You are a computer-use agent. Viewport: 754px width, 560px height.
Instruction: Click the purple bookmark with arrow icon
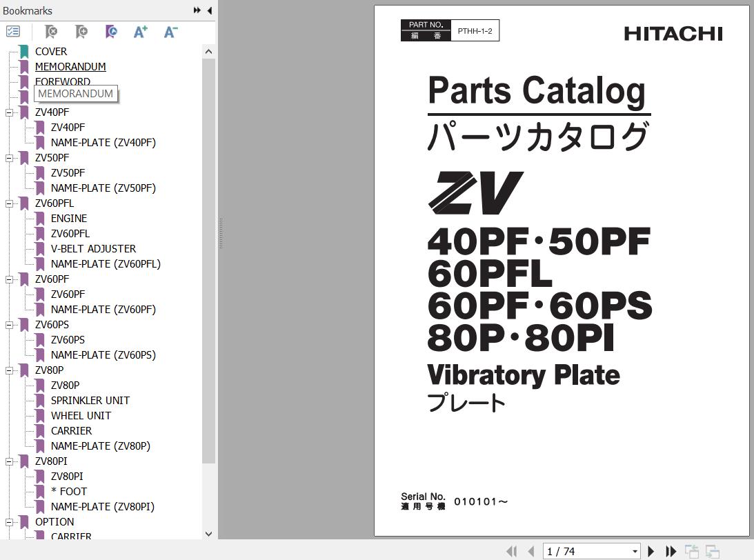(x=111, y=32)
